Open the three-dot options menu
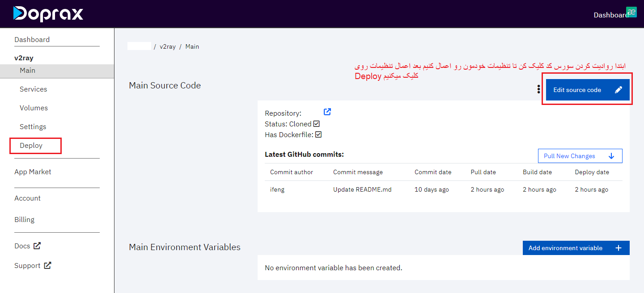 538,90
